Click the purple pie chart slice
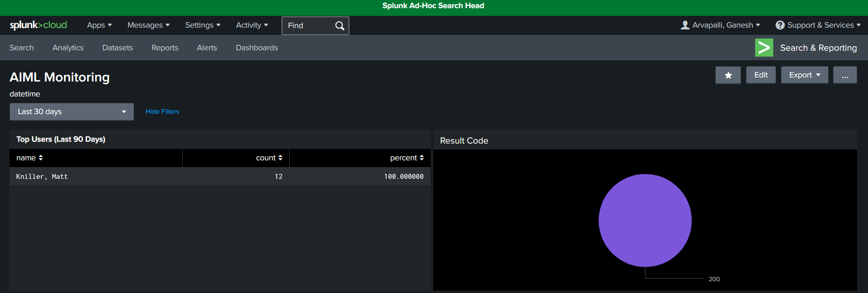The height and width of the screenshot is (293, 868). [645, 221]
